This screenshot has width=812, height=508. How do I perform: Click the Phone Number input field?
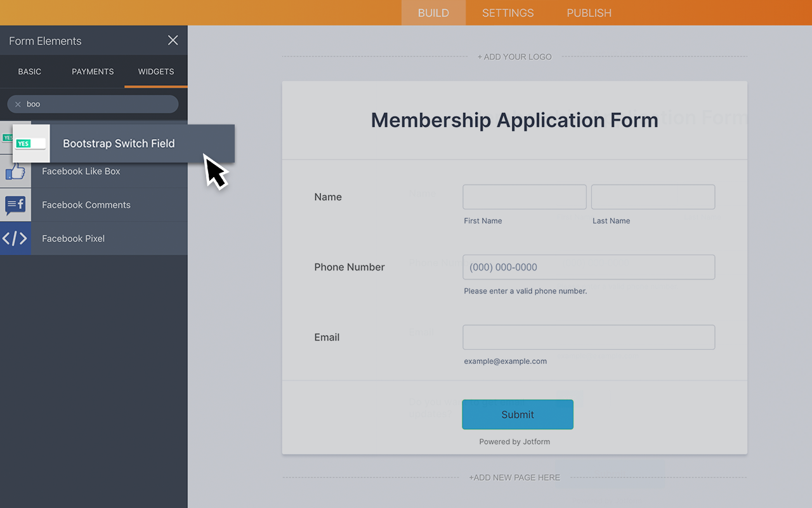pos(588,267)
